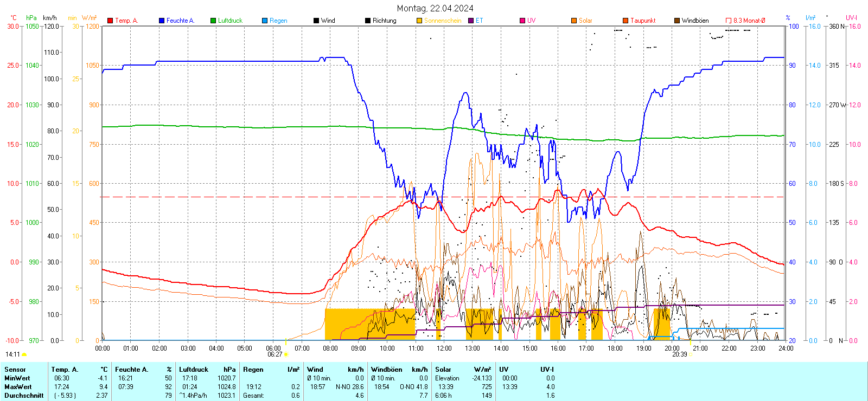Click the red Temp. A. legend square
Image resolution: width=868 pixels, height=401 pixels.
(x=110, y=21)
